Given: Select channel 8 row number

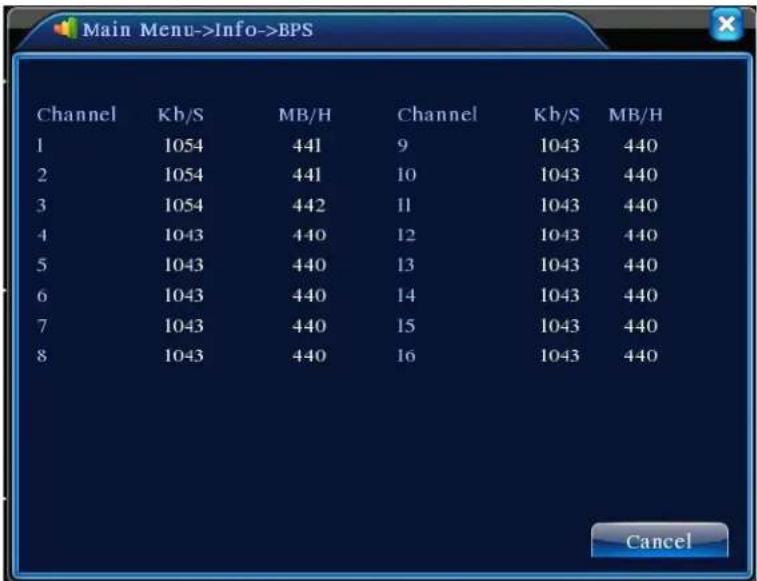Looking at the screenshot, I should pyautogui.click(x=42, y=356).
